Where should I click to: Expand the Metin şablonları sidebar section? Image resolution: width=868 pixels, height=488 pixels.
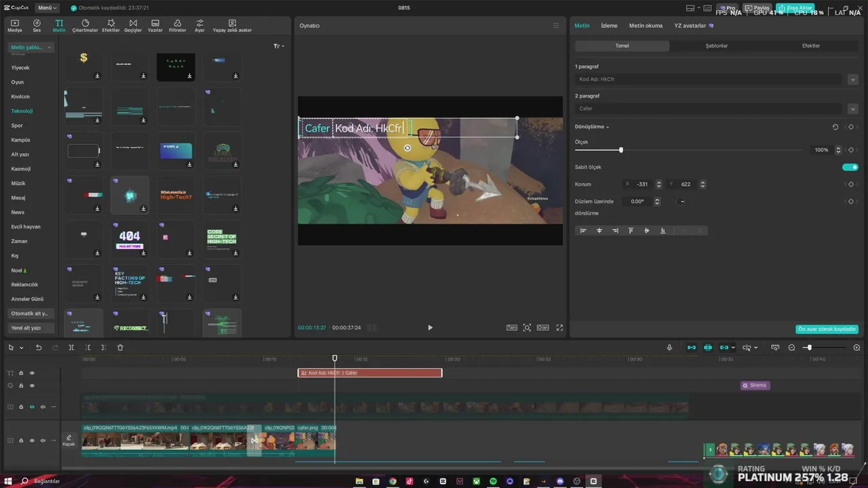tap(31, 47)
